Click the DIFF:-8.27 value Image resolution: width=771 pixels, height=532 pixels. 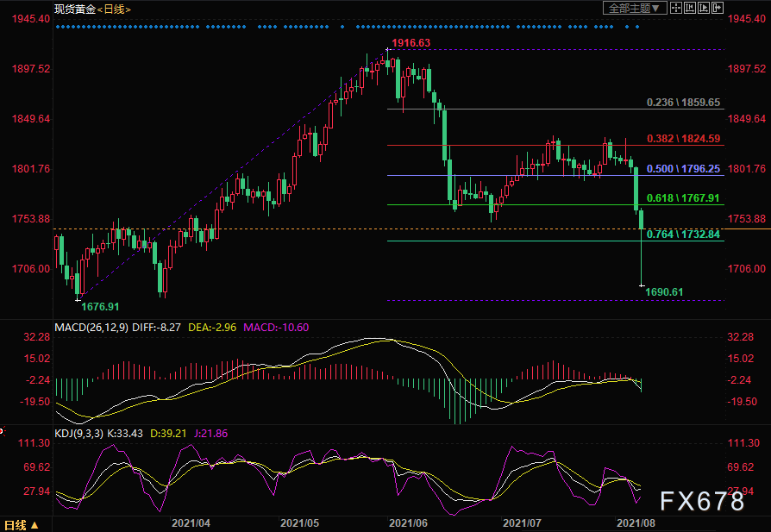[x=156, y=328]
